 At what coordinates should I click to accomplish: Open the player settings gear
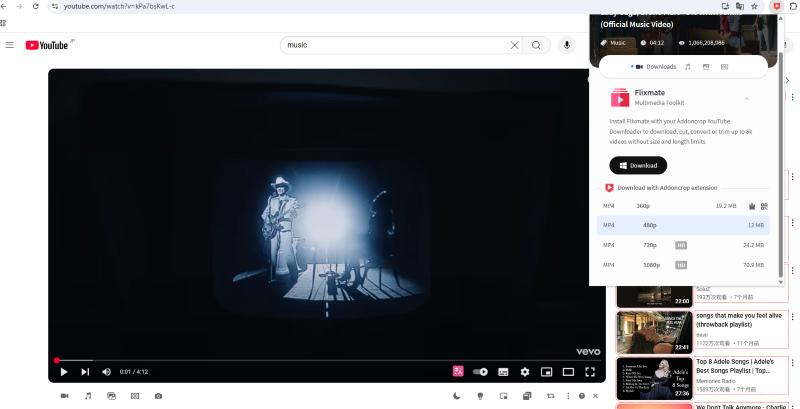[524, 372]
